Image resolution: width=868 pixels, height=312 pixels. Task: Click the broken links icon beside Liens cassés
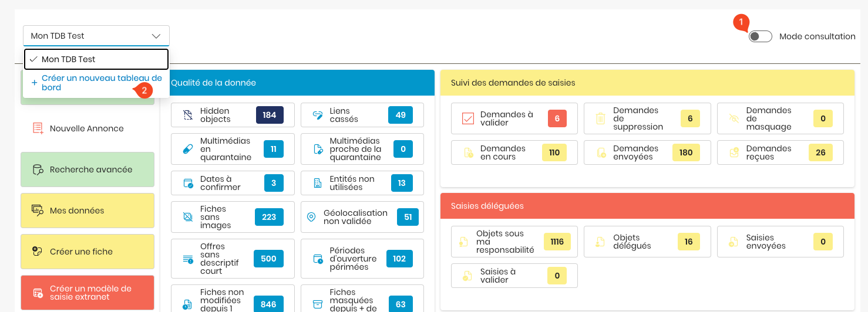318,115
